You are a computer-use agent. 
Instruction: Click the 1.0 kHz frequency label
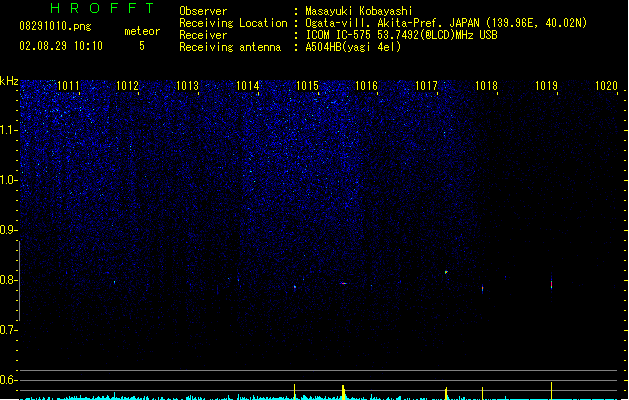pyautogui.click(x=8, y=180)
